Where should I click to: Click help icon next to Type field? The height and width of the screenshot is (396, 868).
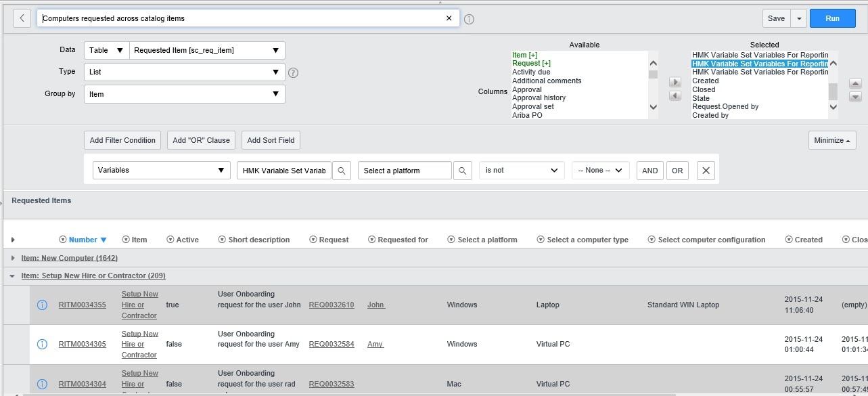point(293,72)
